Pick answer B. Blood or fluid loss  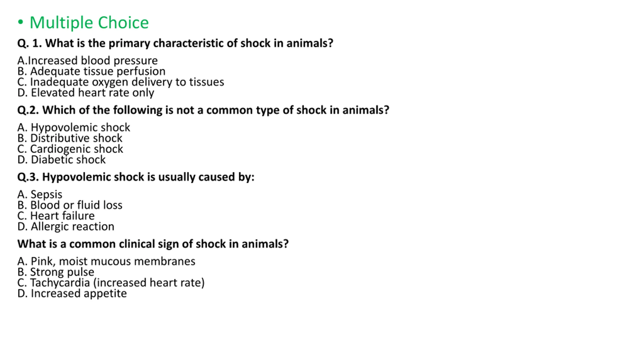[70, 205]
